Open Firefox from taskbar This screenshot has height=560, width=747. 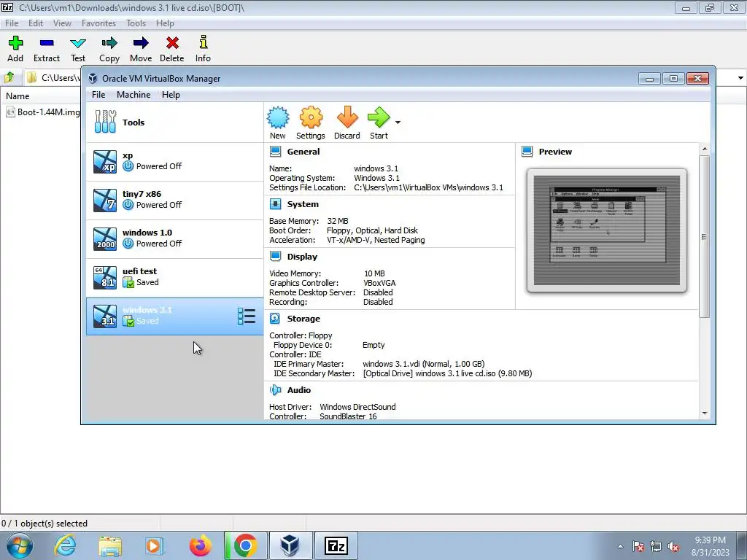201,545
